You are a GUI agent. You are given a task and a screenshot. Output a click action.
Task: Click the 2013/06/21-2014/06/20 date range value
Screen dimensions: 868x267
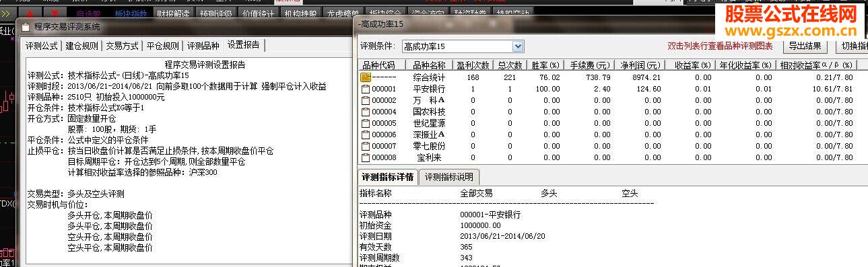point(502,236)
